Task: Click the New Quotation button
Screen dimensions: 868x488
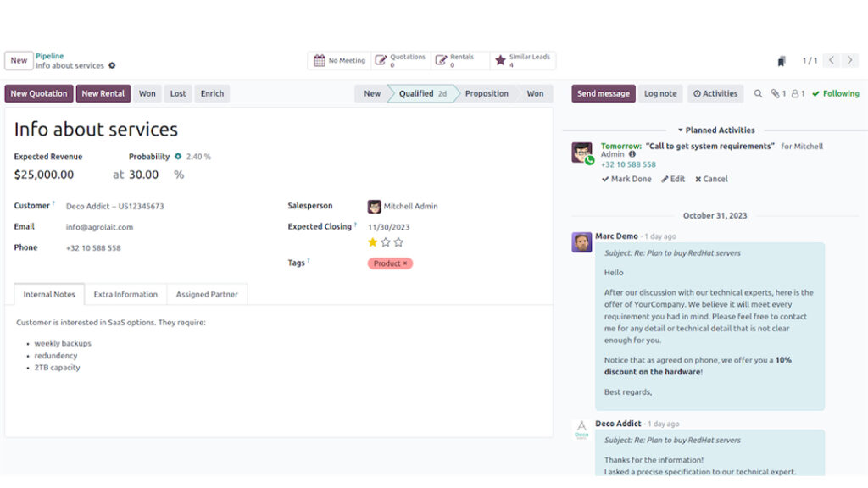Action: coord(38,94)
